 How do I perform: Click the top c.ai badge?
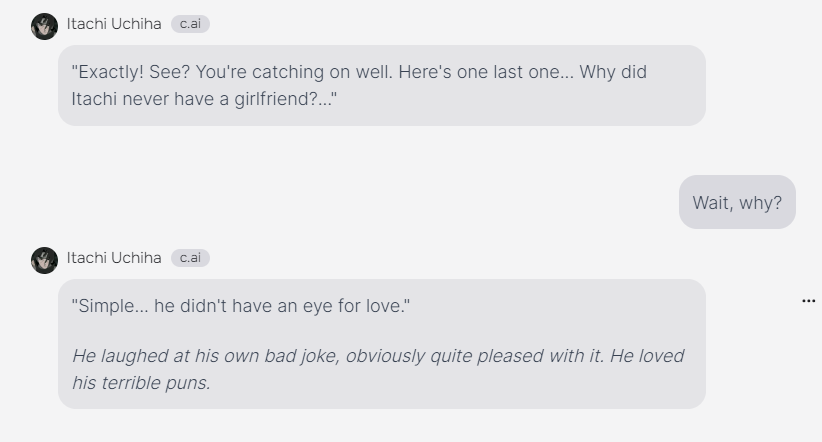(190, 24)
